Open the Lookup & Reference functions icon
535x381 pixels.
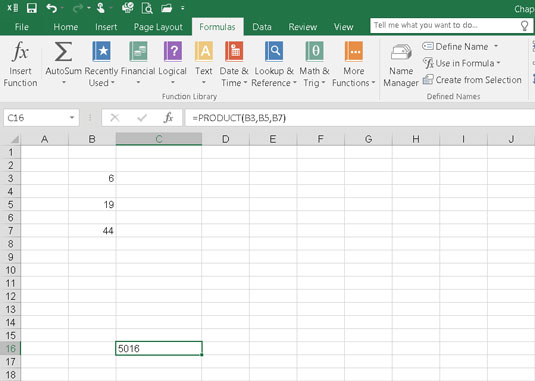(x=274, y=51)
